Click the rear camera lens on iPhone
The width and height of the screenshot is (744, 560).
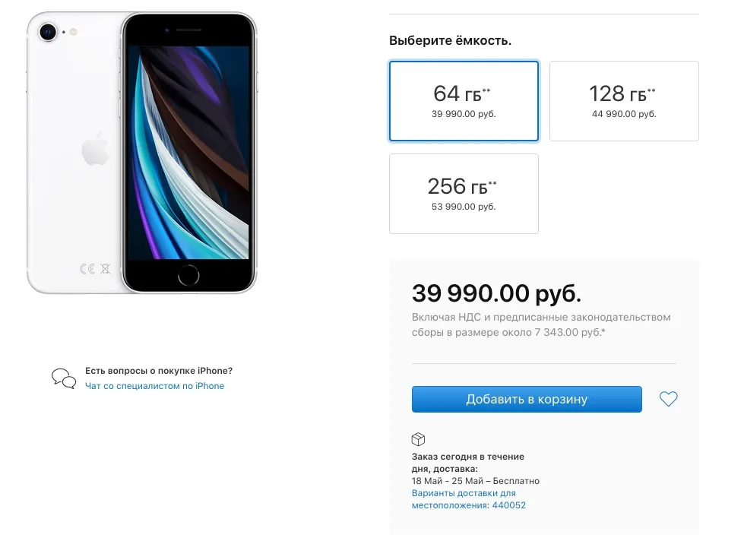tap(49, 32)
